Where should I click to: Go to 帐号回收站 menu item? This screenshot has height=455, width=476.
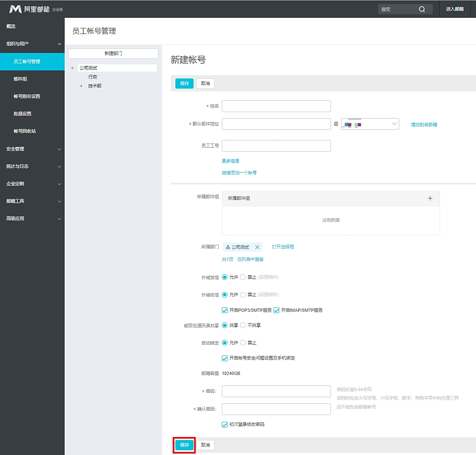tap(25, 131)
